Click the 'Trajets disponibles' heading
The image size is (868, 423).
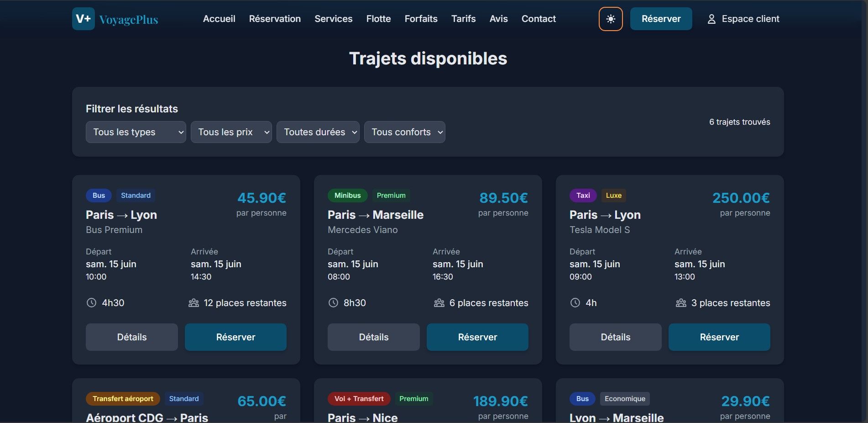pyautogui.click(x=428, y=58)
